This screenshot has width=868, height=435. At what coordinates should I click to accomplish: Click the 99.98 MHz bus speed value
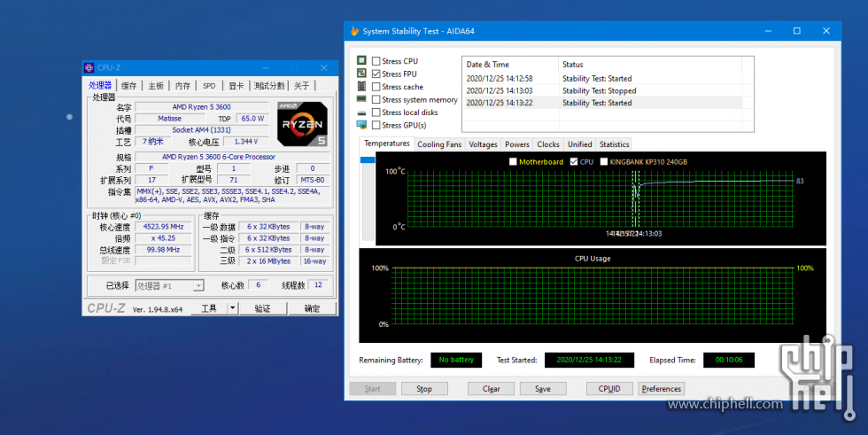(163, 250)
